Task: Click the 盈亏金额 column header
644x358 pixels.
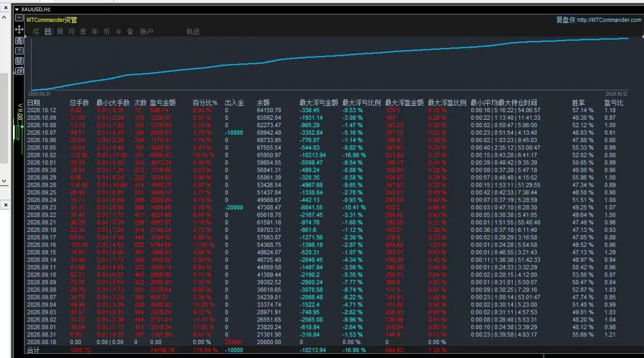Action: (163, 103)
